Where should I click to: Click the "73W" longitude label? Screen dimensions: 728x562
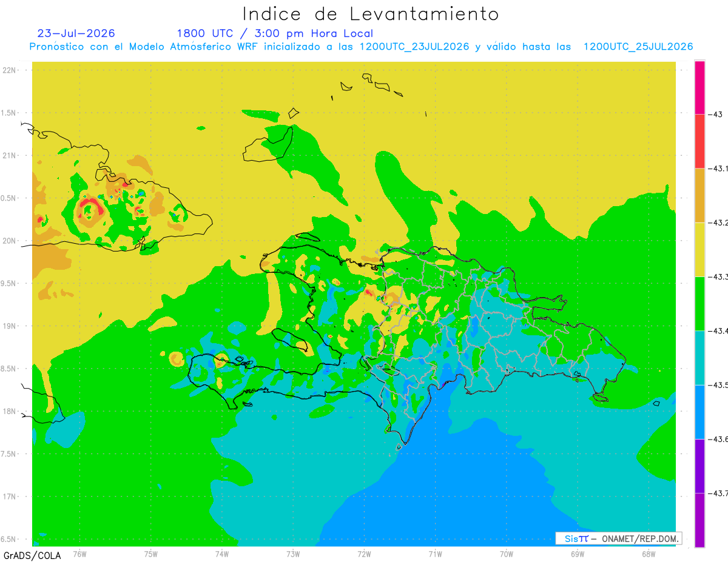click(x=292, y=554)
